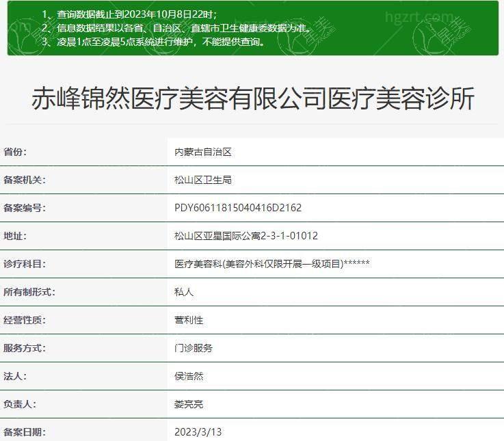Click the 地址 label
The width and height of the screenshot is (504, 441).
[x=15, y=236]
